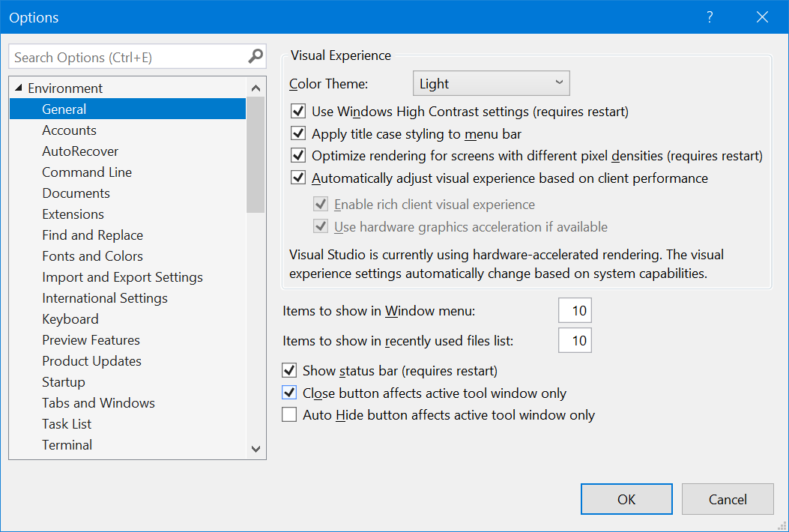Viewport: 789px width, 532px height.
Task: Disable Automatically adjust visual experience checkbox
Action: coord(298,178)
